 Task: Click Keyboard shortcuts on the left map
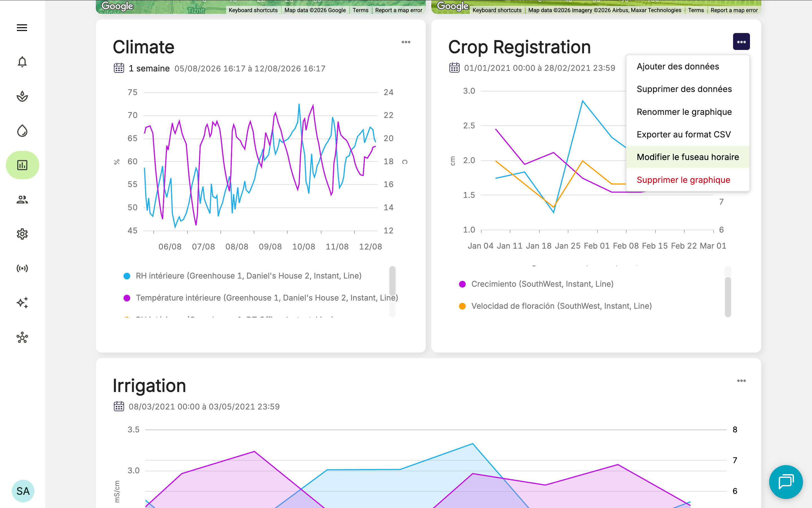(x=253, y=10)
